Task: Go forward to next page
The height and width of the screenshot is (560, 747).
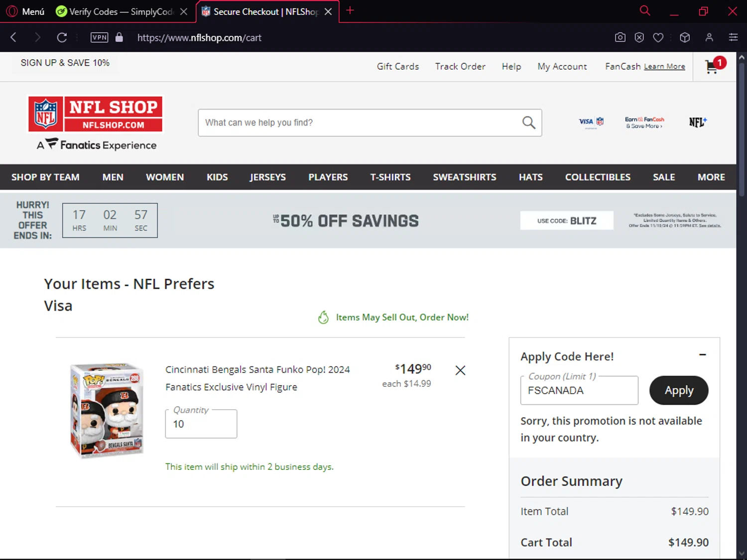Action: point(37,37)
